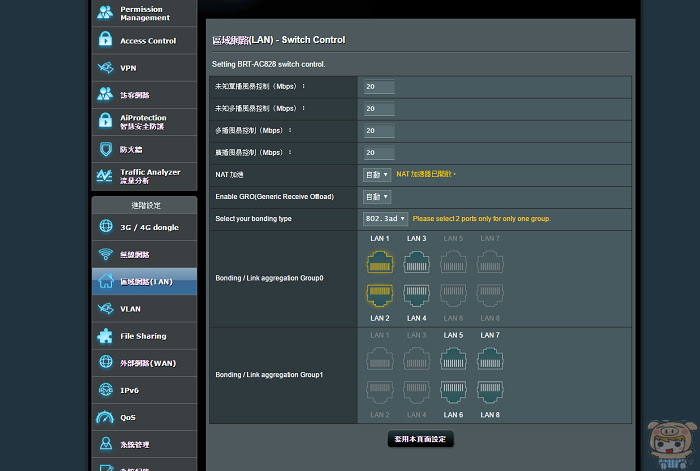Image resolution: width=700 pixels, height=471 pixels.
Task: Open the QoS menu label
Action: pyautogui.click(x=128, y=417)
